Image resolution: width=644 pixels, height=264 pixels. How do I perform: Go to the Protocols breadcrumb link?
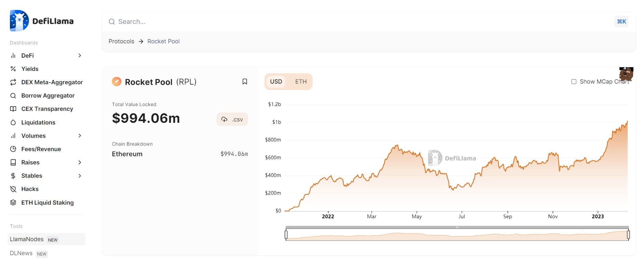coord(121,41)
